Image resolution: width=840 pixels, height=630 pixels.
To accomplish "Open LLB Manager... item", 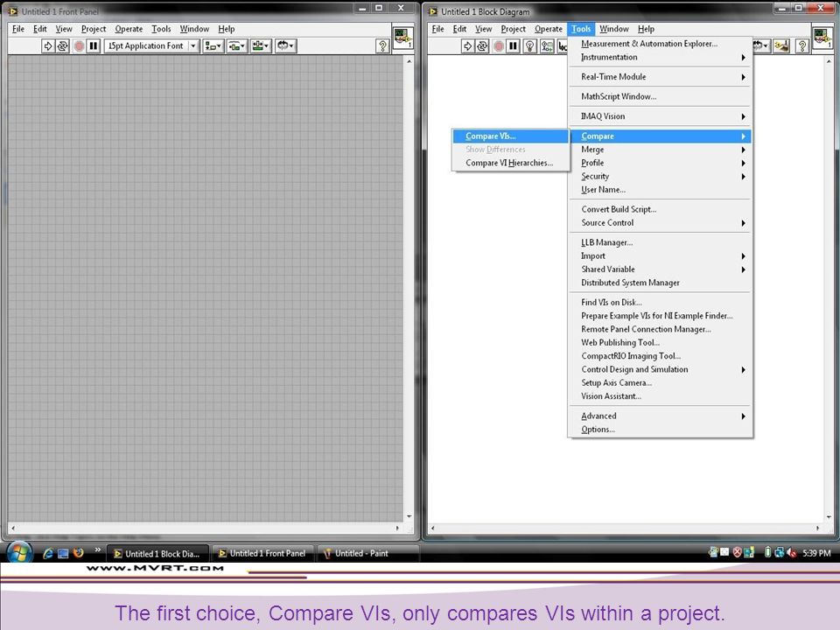I will point(660,242).
